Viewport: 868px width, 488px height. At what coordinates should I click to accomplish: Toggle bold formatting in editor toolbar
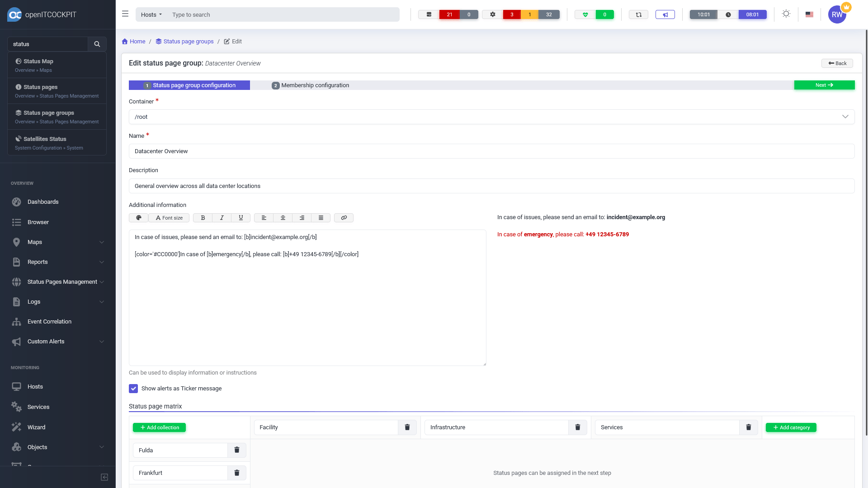tap(203, 218)
